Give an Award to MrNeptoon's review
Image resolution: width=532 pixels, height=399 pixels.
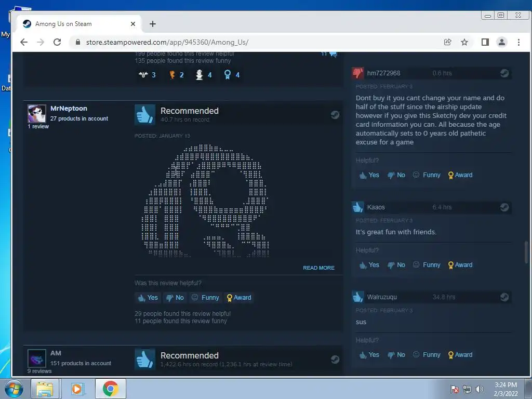click(x=239, y=298)
